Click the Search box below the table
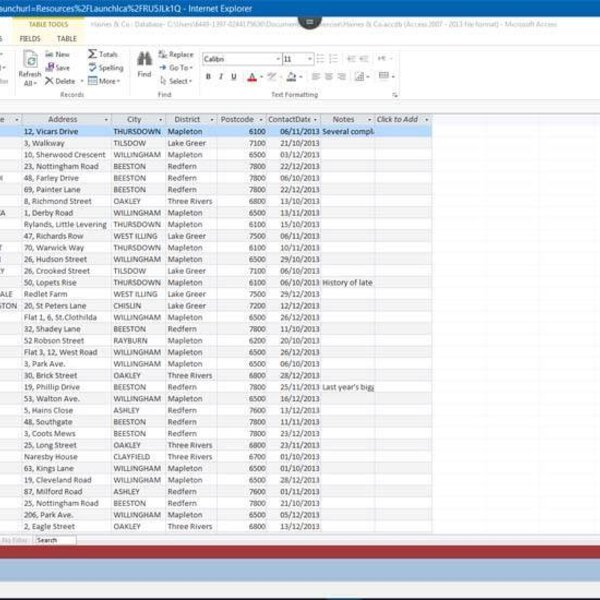 [54, 540]
